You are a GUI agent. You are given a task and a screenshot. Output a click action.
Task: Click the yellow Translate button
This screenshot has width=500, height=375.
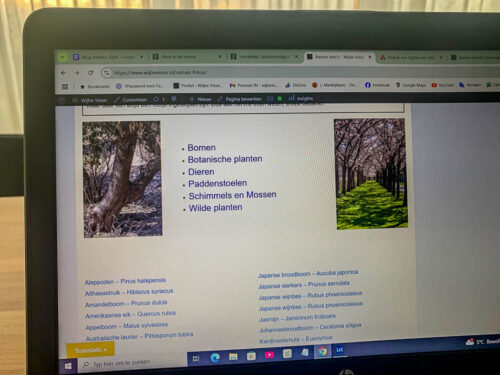tap(90, 350)
